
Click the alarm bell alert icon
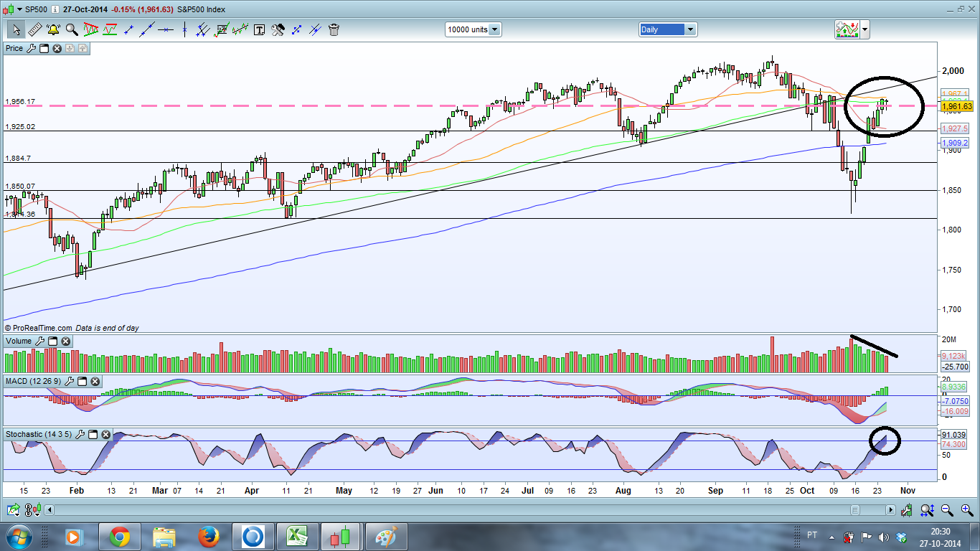pyautogui.click(x=53, y=29)
